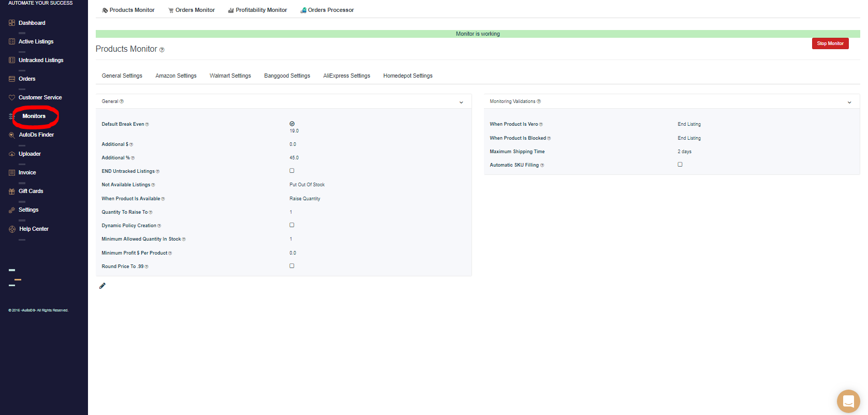This screenshot has height=415, width=868.
Task: Click End Listing value for Vero row
Action: (689, 124)
